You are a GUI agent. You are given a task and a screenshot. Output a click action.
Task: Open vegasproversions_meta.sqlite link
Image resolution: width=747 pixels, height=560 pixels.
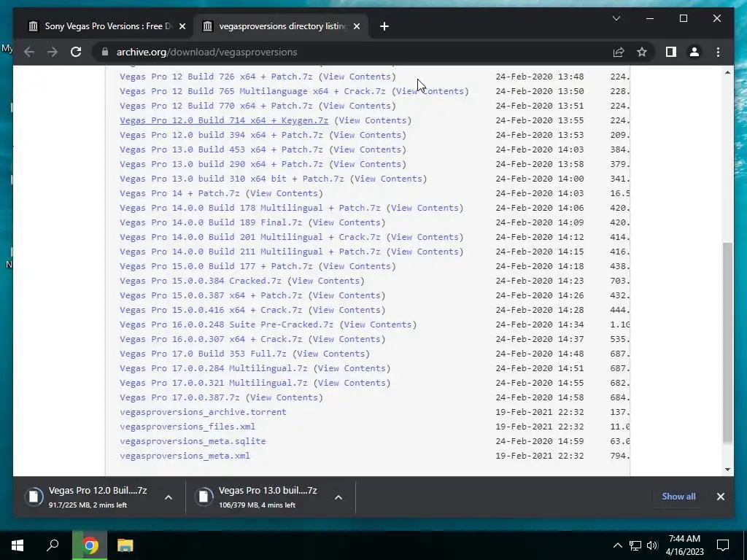(193, 441)
